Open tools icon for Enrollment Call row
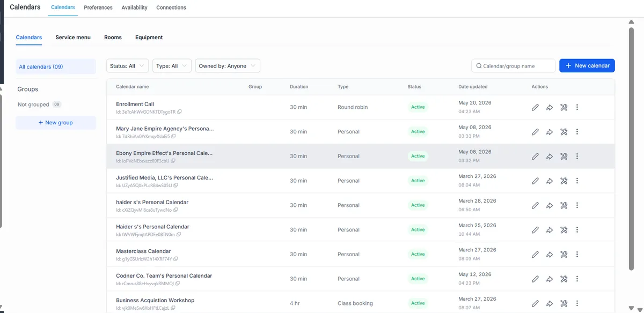The height and width of the screenshot is (313, 644). pos(563,107)
